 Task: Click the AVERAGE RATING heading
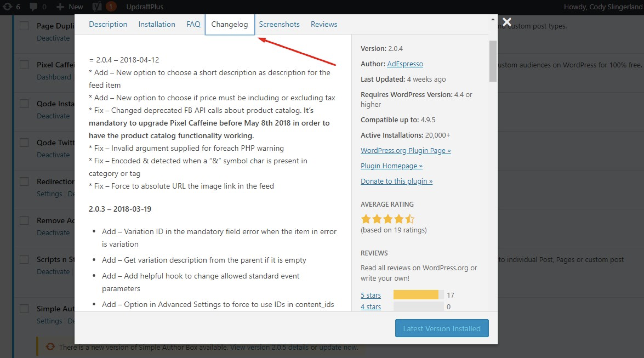pyautogui.click(x=387, y=204)
